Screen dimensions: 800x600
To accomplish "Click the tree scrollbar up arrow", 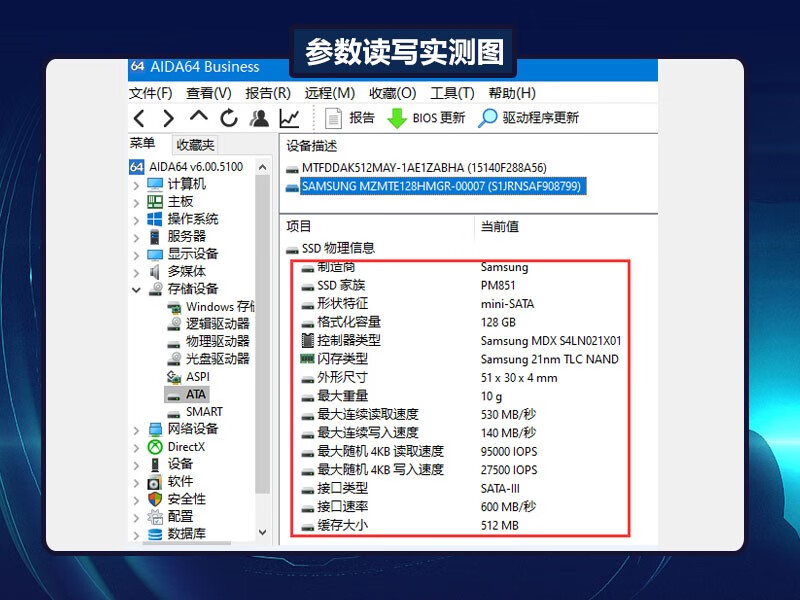I will (262, 167).
